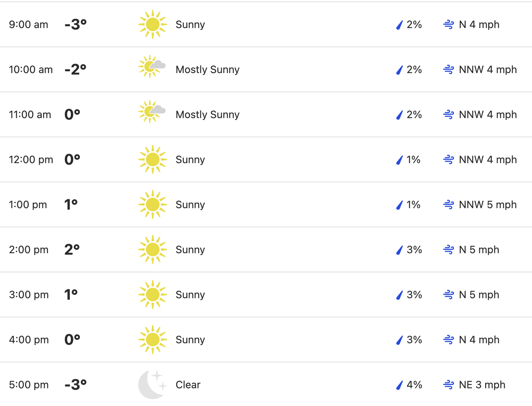Viewport: 532px width, 406px height.
Task: Click the 3% precipitation chance at 3:00 pm
Action: coord(414,295)
